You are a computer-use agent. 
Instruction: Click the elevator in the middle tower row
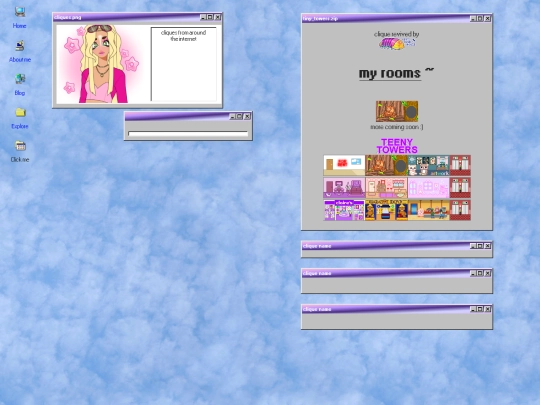[x=460, y=188]
